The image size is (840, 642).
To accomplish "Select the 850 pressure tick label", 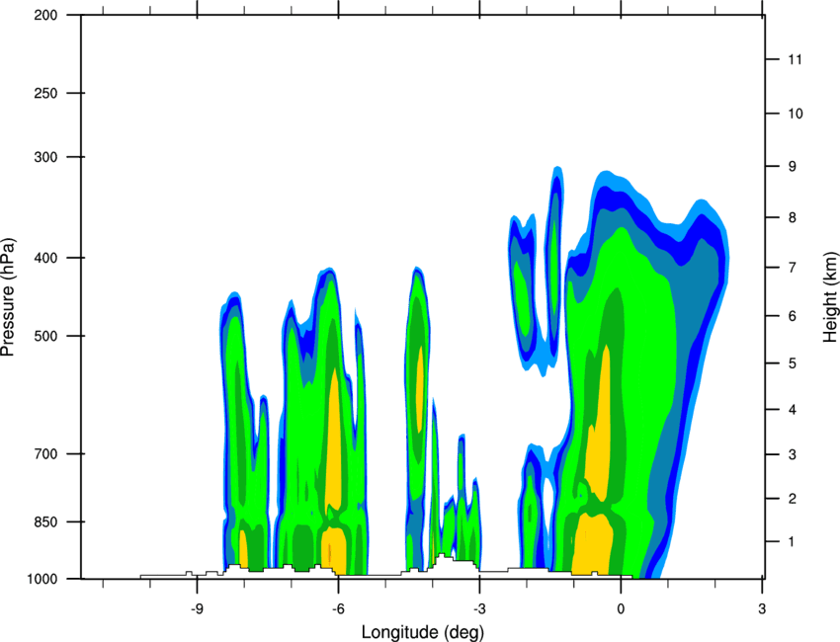I will point(45,521).
